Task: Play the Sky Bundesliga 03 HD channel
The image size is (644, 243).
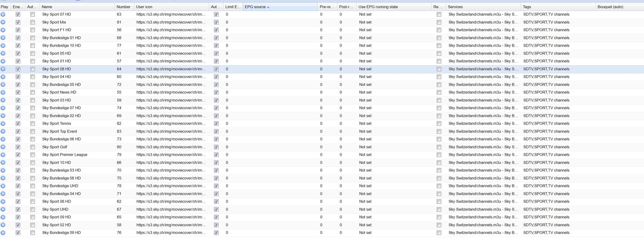Action: [x=3, y=171]
